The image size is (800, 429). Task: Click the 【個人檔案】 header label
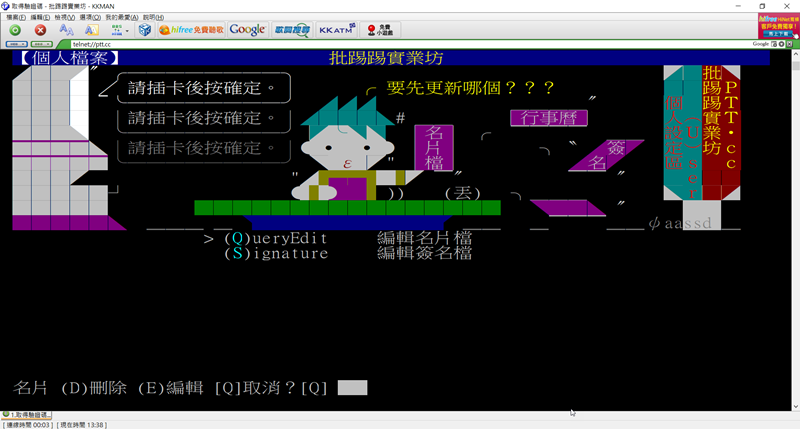(x=69, y=58)
